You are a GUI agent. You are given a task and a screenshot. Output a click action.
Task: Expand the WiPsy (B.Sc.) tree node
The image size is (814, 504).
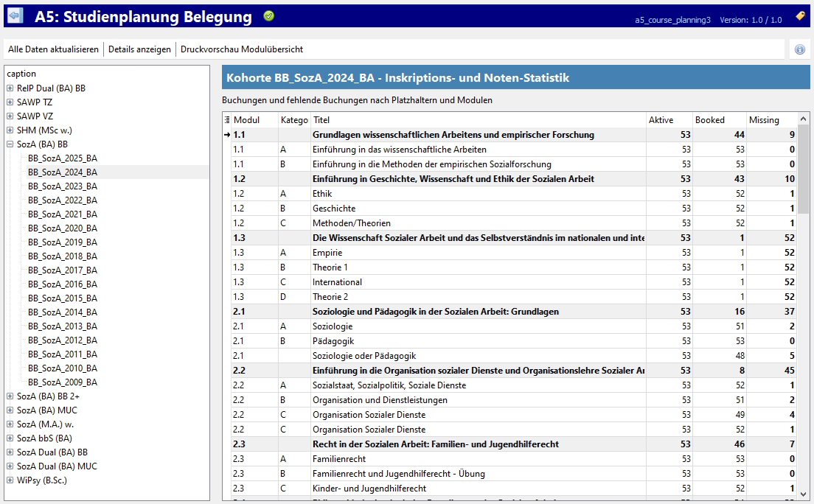click(x=10, y=480)
